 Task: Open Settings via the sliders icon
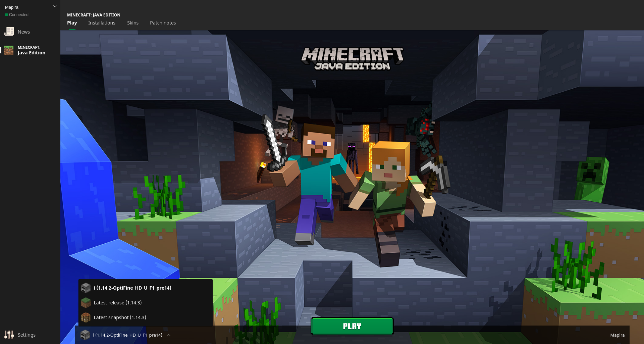pyautogui.click(x=9, y=335)
